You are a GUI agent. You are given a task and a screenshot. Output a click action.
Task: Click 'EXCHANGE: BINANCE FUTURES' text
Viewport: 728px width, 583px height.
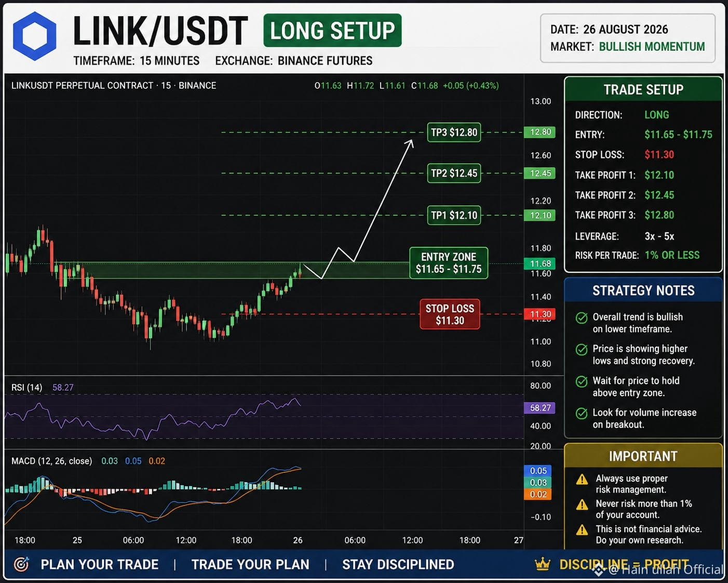tap(294, 61)
